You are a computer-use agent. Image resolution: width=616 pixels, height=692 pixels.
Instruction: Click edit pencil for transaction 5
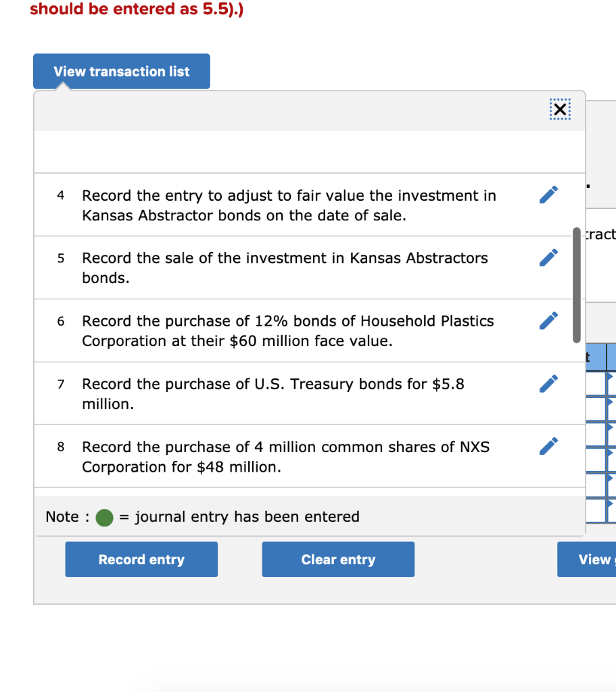point(549,257)
